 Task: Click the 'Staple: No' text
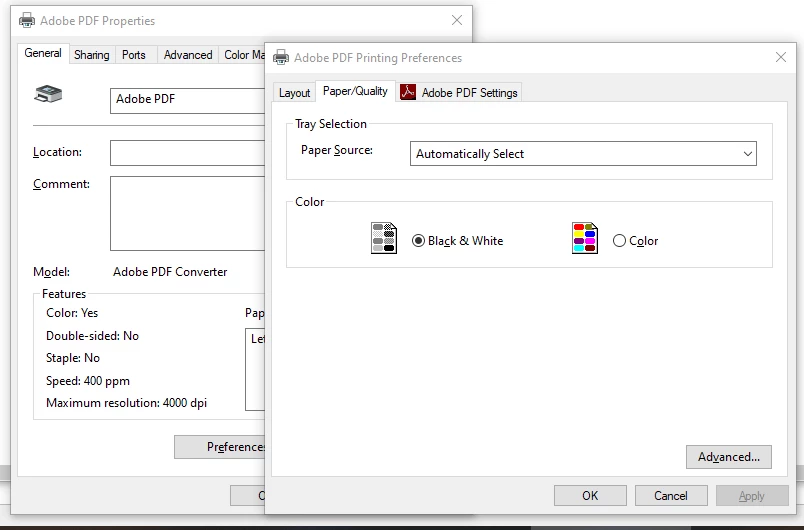pyautogui.click(x=73, y=358)
